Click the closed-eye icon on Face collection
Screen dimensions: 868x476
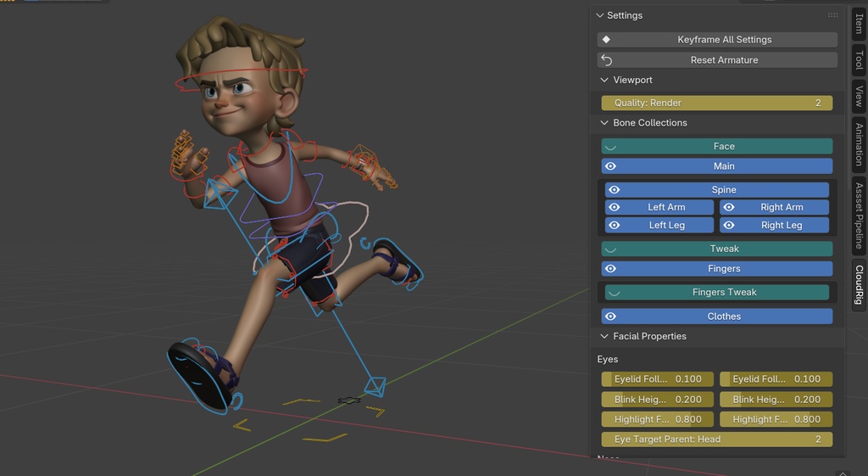[610, 147]
